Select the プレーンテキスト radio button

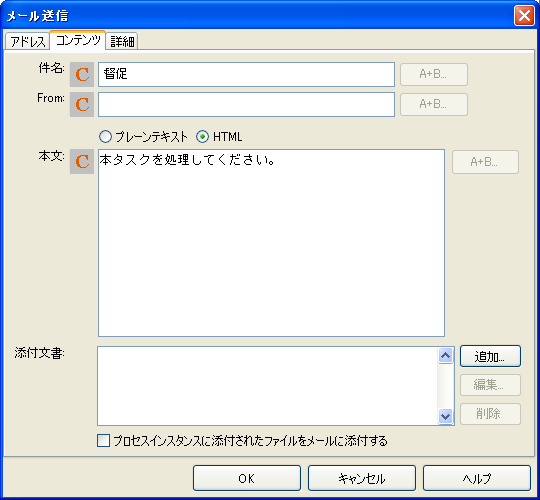tap(105, 137)
